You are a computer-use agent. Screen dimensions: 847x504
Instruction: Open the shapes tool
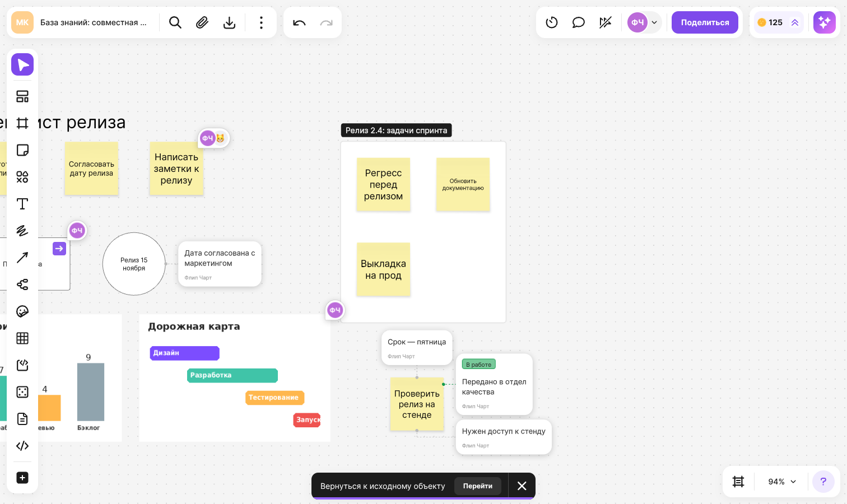tap(22, 177)
